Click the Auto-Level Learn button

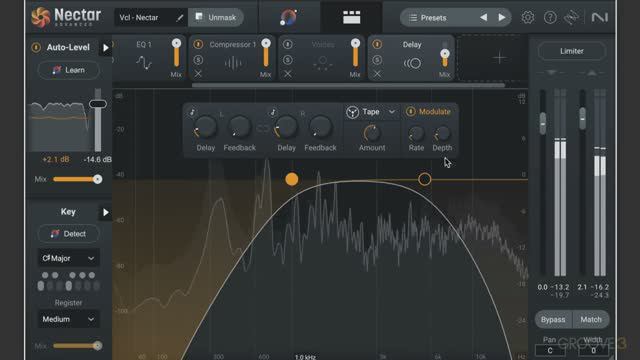[x=69, y=70]
